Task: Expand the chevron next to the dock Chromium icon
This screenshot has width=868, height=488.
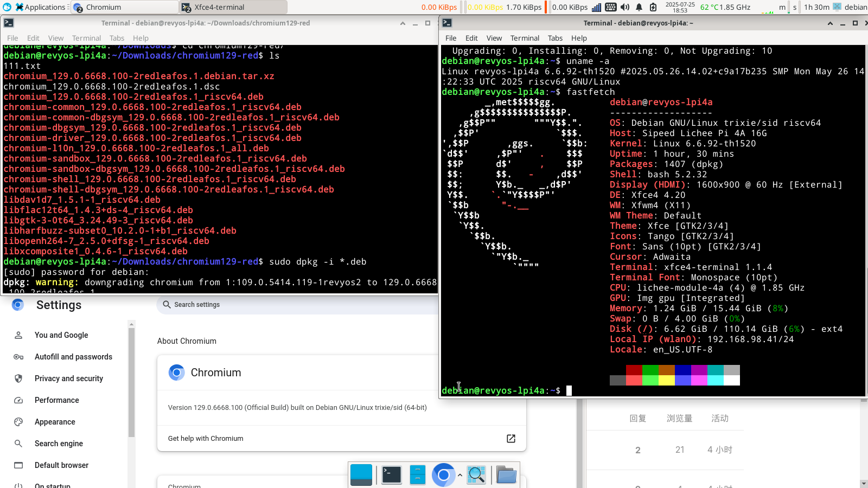Action: (x=460, y=475)
